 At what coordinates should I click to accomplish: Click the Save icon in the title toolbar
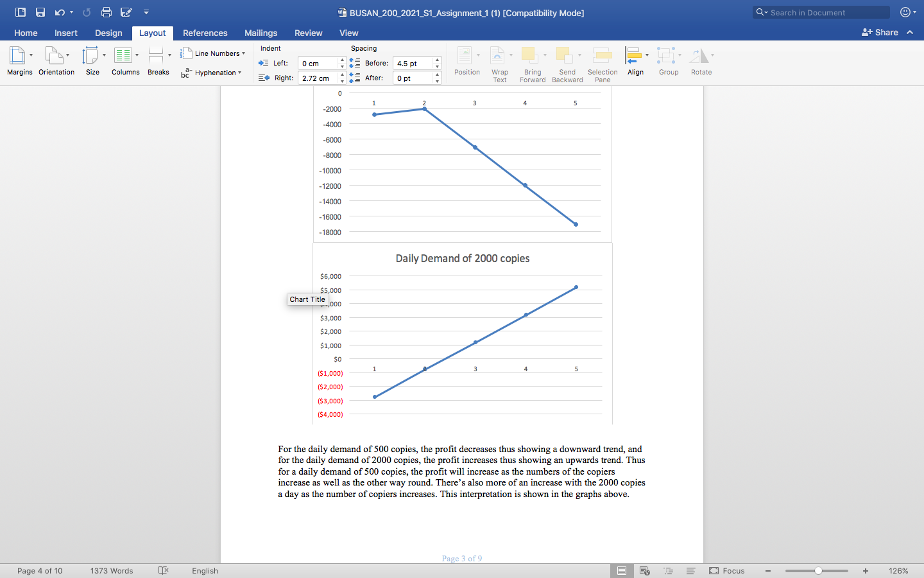[40, 12]
